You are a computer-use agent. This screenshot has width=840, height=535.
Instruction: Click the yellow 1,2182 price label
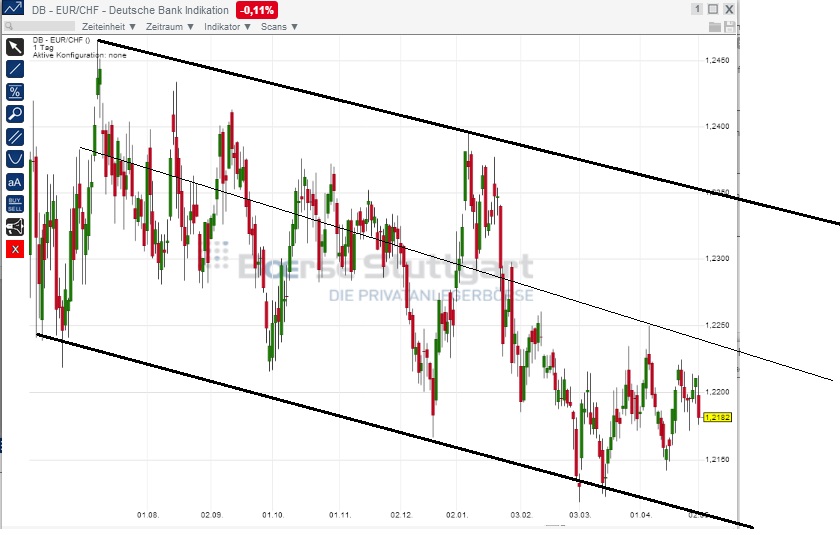tap(717, 417)
